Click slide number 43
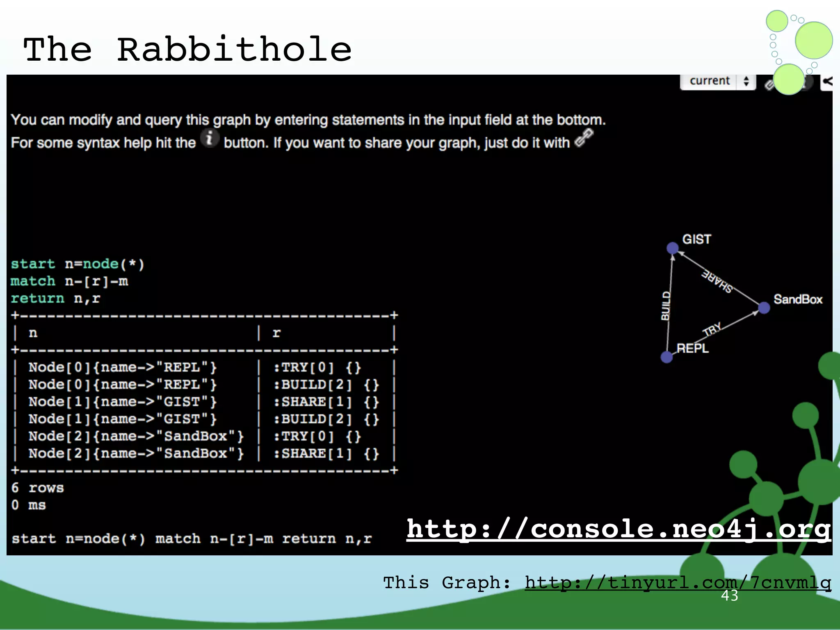The height and width of the screenshot is (630, 840). 729,596
